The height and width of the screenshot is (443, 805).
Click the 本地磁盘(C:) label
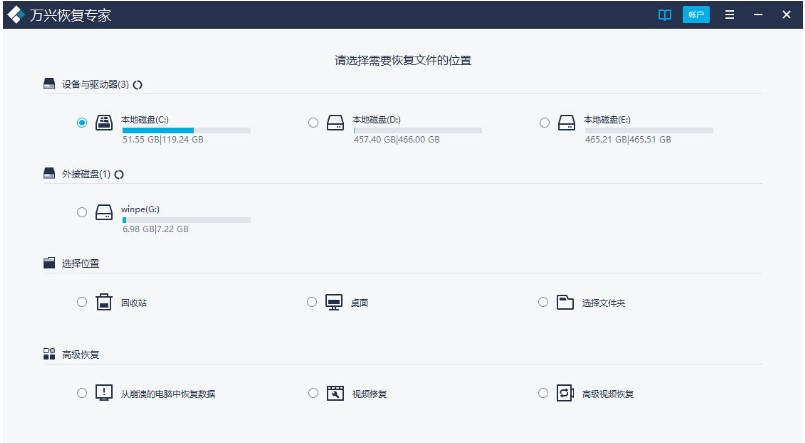pos(145,120)
